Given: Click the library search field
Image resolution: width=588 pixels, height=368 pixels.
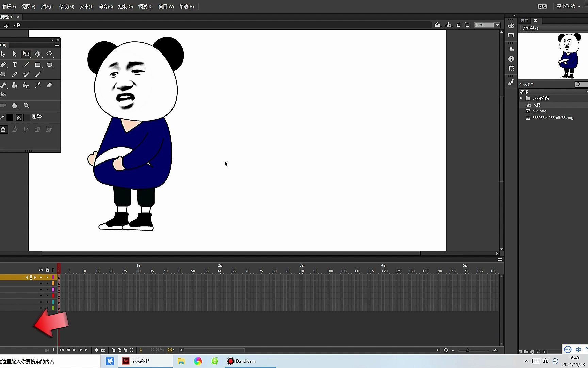Looking at the screenshot, I should click(x=581, y=84).
